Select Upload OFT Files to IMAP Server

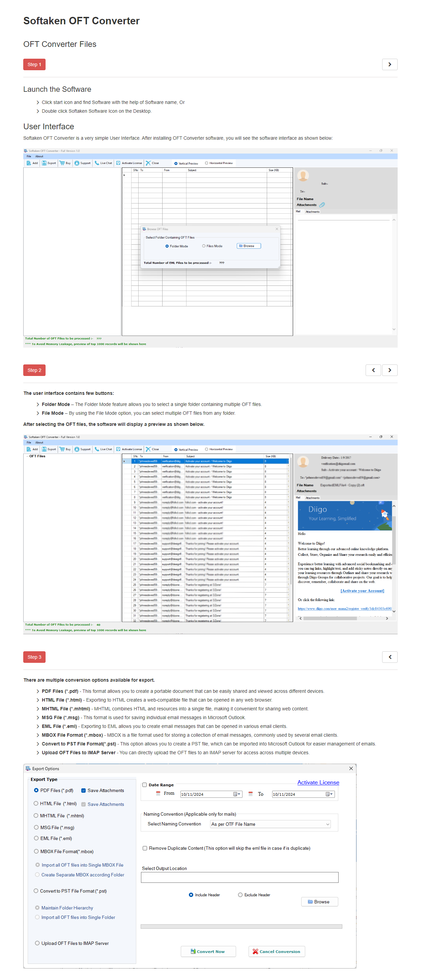click(37, 943)
